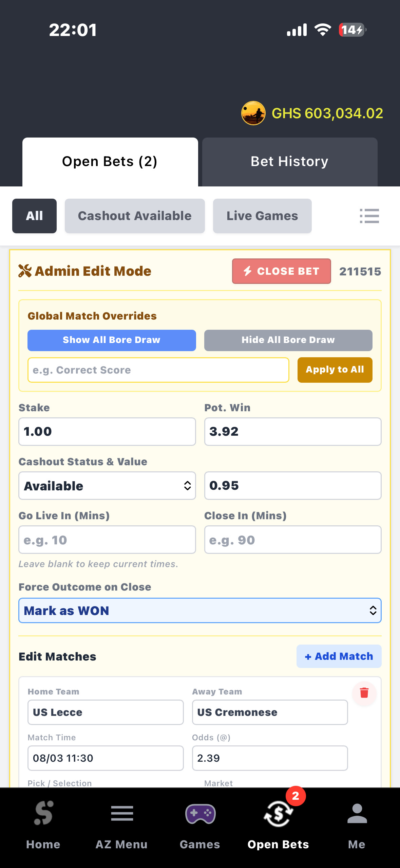Screen dimensions: 400x868
Task: Edit the Away Team field US Cremonese
Action: point(270,712)
